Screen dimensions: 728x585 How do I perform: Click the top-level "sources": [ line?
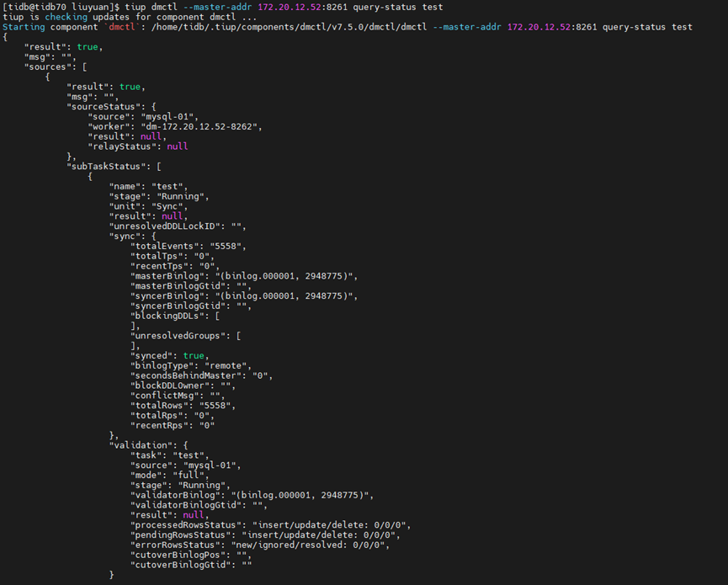pos(56,66)
